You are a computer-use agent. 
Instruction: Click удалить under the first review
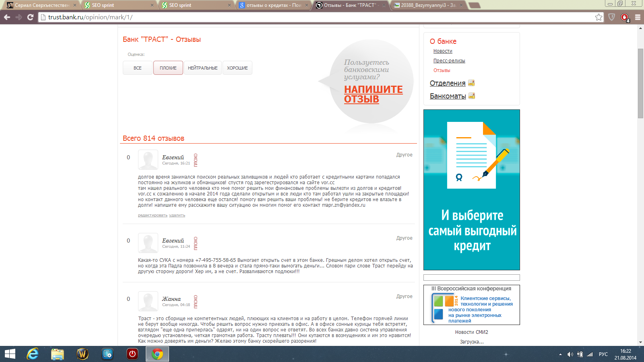tap(177, 215)
